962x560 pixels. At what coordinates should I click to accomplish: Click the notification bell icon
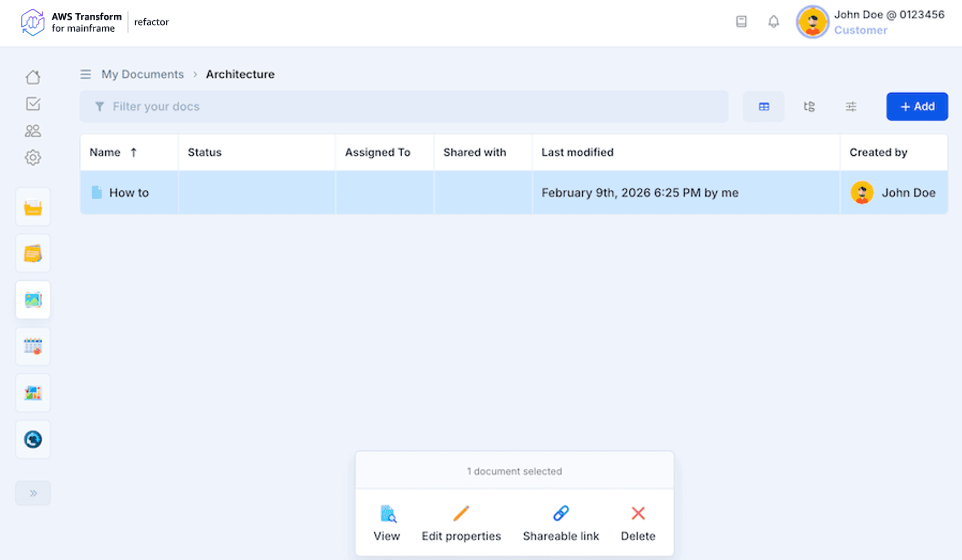pyautogui.click(x=773, y=22)
